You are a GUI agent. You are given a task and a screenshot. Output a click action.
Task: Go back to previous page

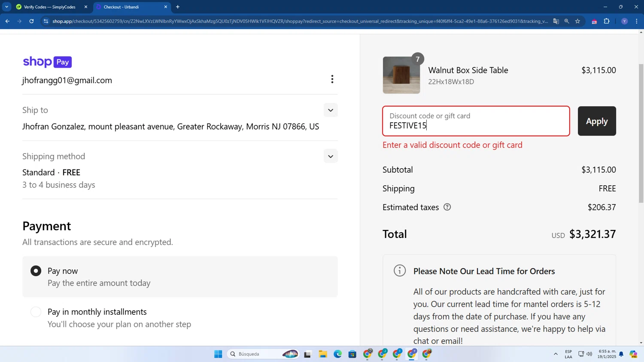7,21
